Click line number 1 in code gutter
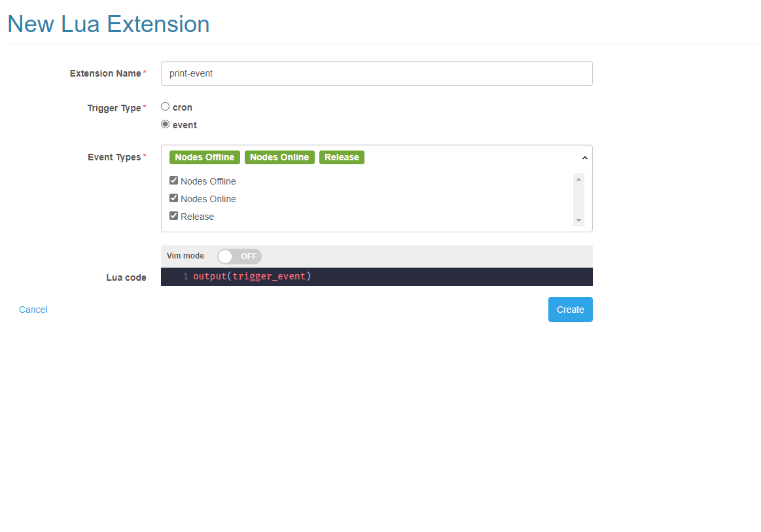Image resolution: width=761 pixels, height=532 pixels. [x=185, y=277]
